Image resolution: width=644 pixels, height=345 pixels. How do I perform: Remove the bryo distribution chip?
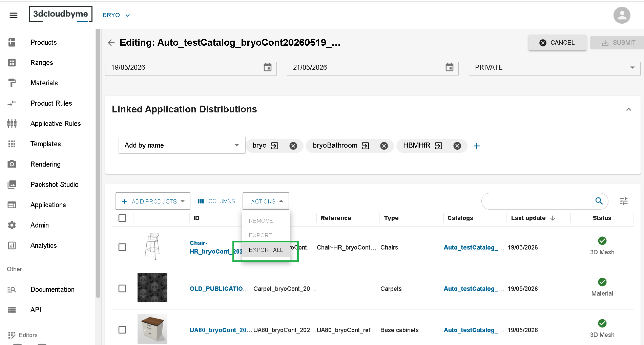pyautogui.click(x=293, y=146)
